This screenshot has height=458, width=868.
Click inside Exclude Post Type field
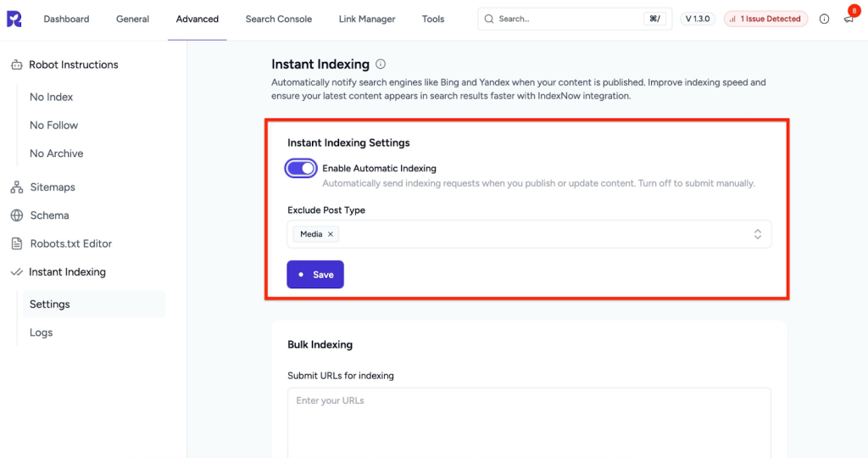[x=529, y=234]
